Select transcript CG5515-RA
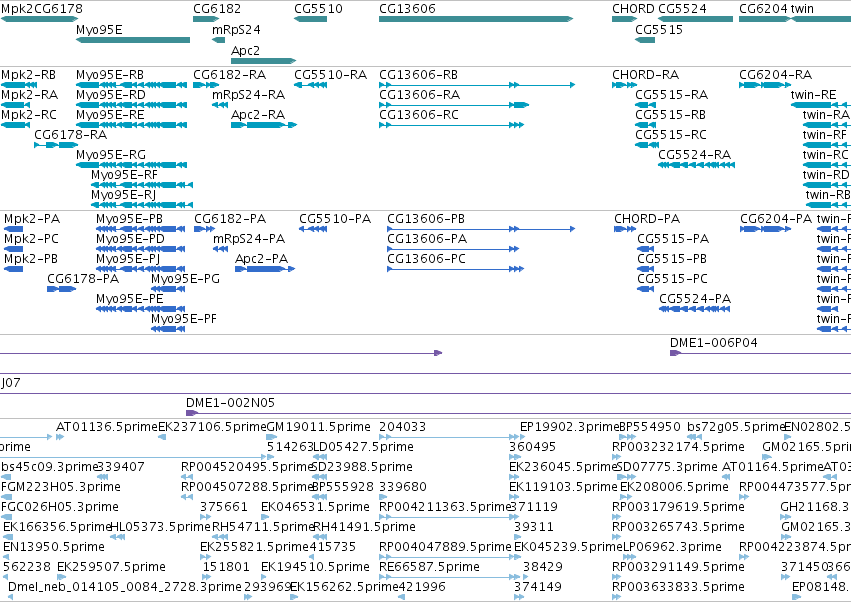 click(x=645, y=105)
